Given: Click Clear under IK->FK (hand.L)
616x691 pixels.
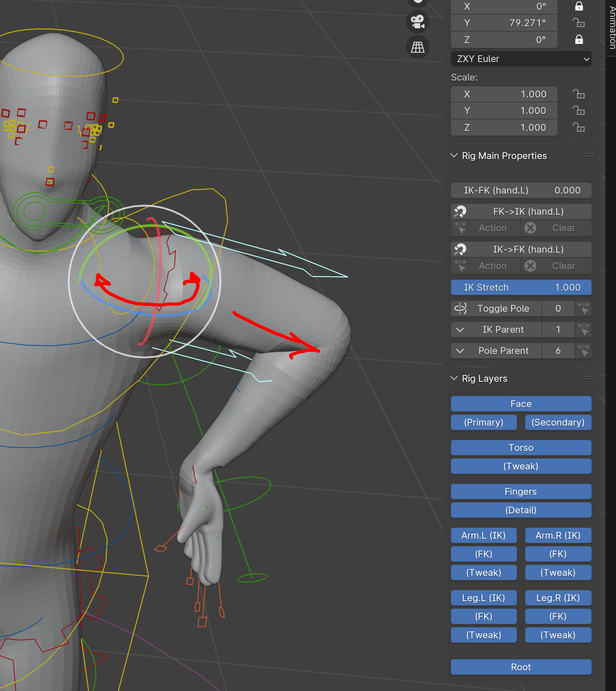Looking at the screenshot, I should [x=556, y=266].
